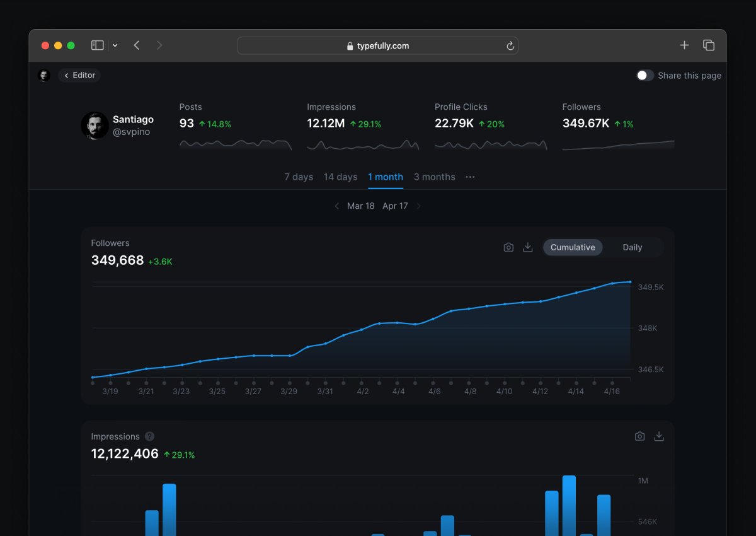Click the Followers sparkline graph
This screenshot has height=536, width=756.
(x=617, y=146)
